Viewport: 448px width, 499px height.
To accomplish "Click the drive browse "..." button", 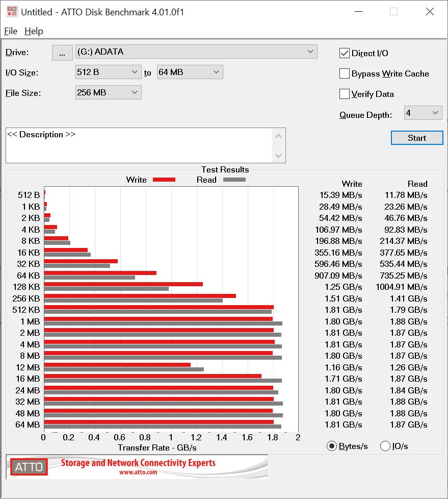I will pos(62,53).
